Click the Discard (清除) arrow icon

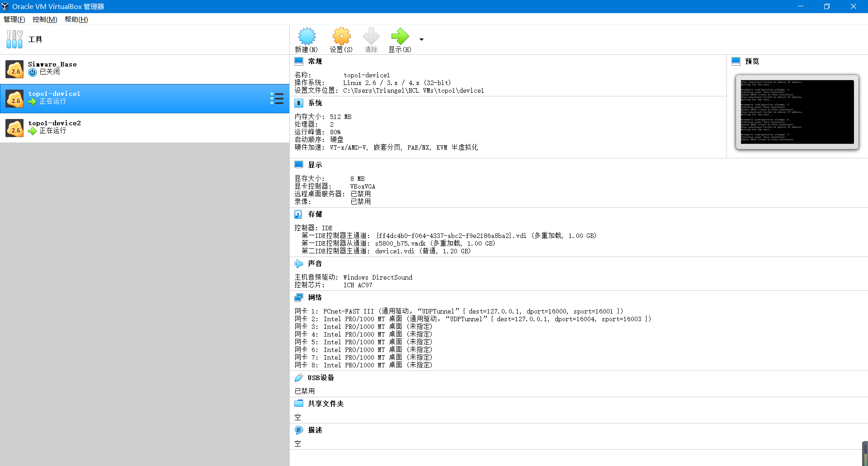(x=371, y=36)
